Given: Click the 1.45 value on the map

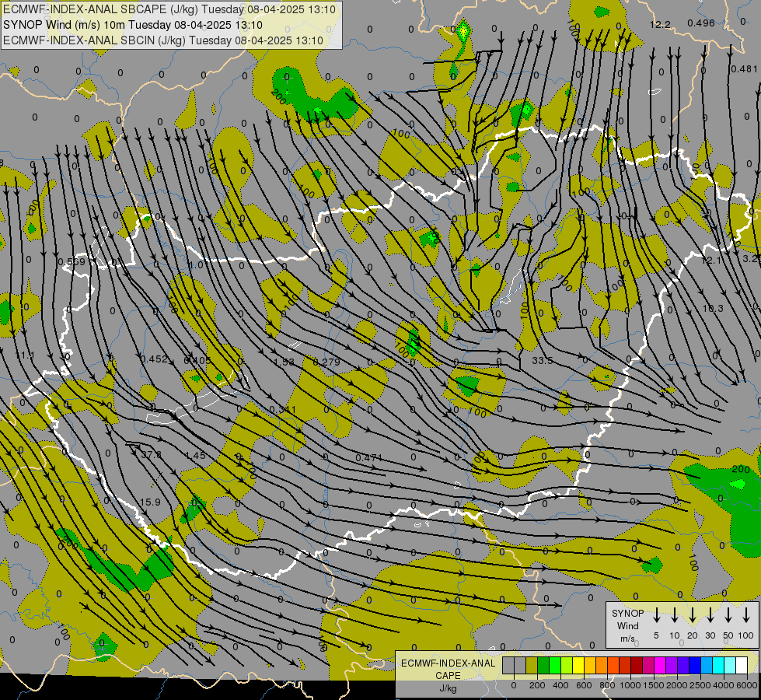Looking at the screenshot, I should 195,456.
